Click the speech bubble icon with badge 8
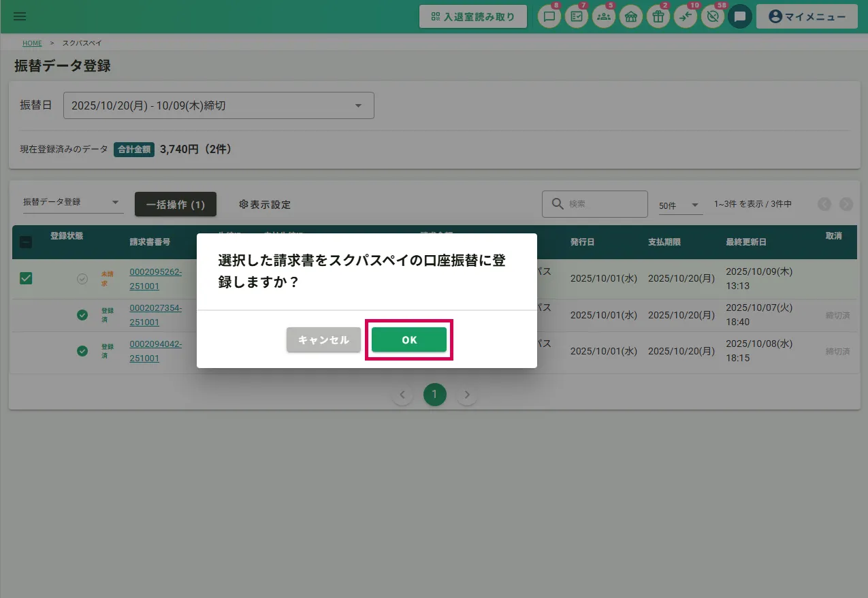 549,17
